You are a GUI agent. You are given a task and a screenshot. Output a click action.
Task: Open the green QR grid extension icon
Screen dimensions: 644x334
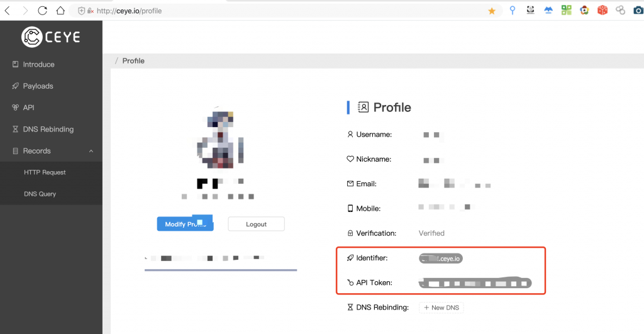567,10
